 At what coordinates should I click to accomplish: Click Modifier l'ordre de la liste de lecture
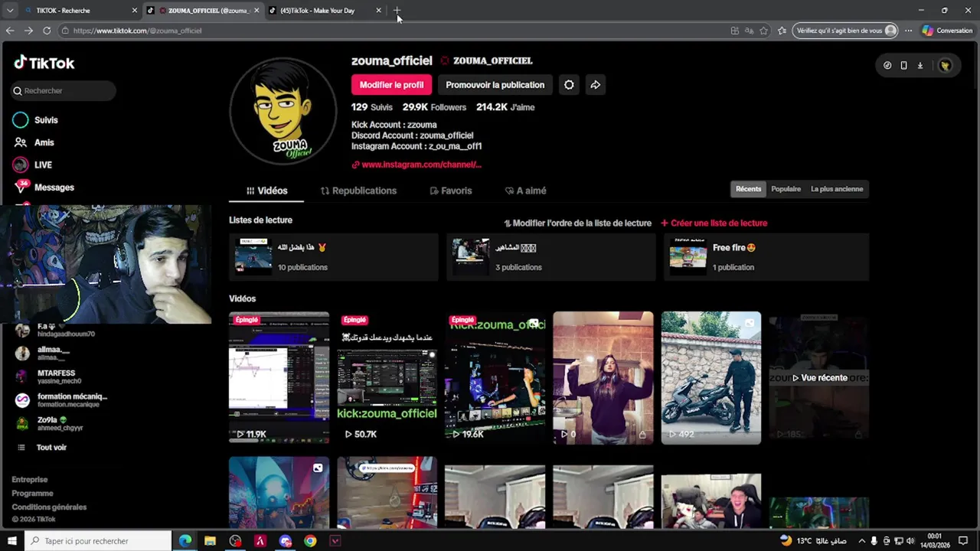pyautogui.click(x=577, y=223)
